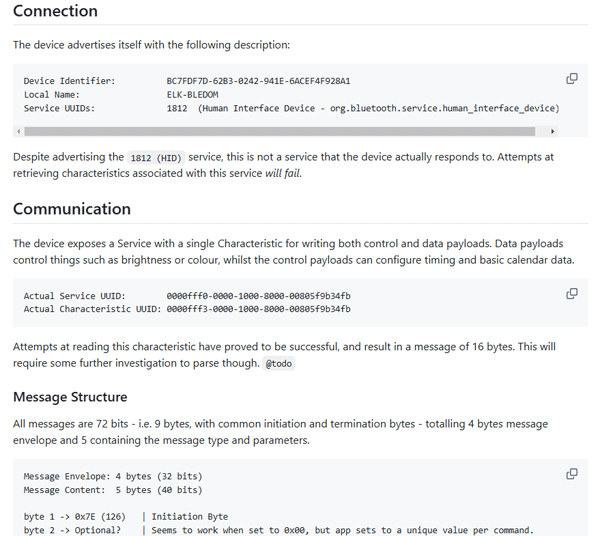Click the Connection heading
This screenshot has width=600, height=536.
click(x=55, y=12)
